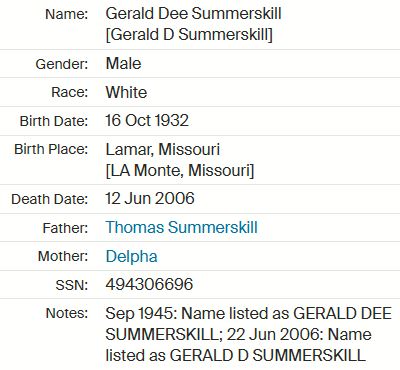Click the SSN number 494306696

coord(149,285)
